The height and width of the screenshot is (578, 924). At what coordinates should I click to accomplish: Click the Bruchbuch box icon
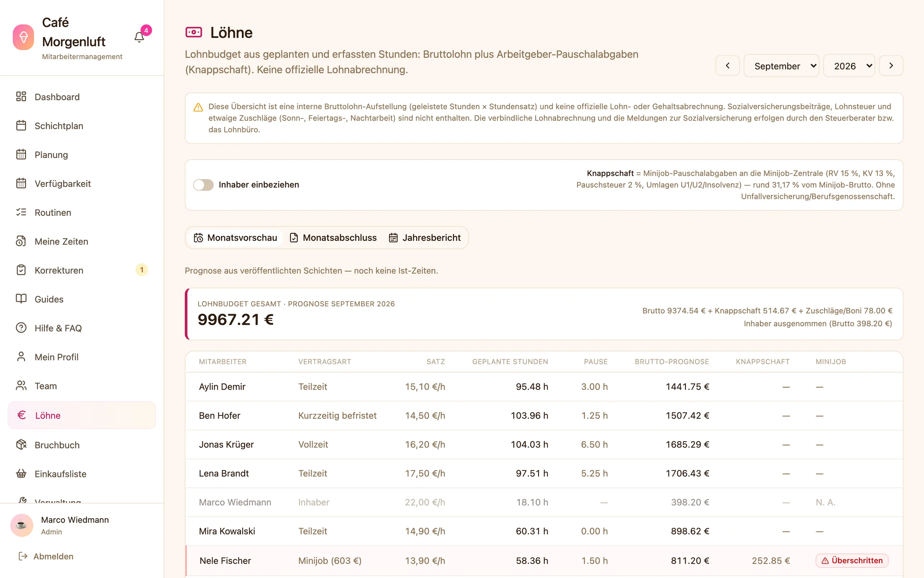21,444
